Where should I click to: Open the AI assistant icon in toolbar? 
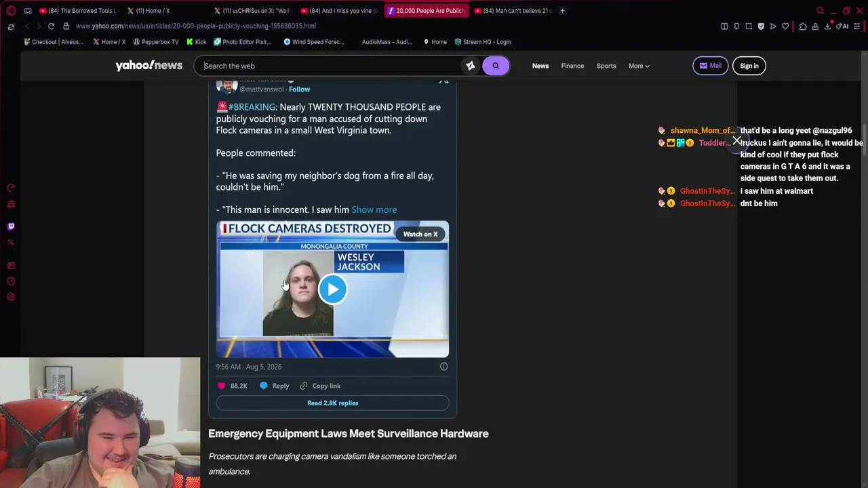[842, 26]
